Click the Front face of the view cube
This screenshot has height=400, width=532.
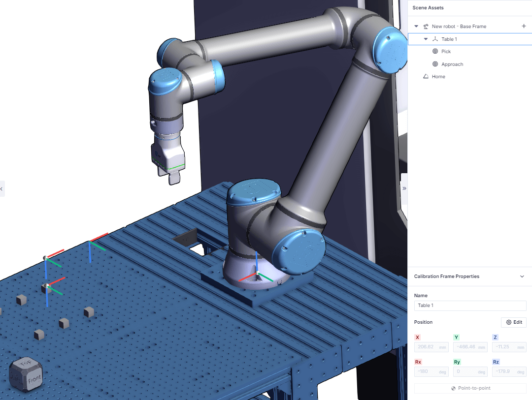(x=34, y=380)
